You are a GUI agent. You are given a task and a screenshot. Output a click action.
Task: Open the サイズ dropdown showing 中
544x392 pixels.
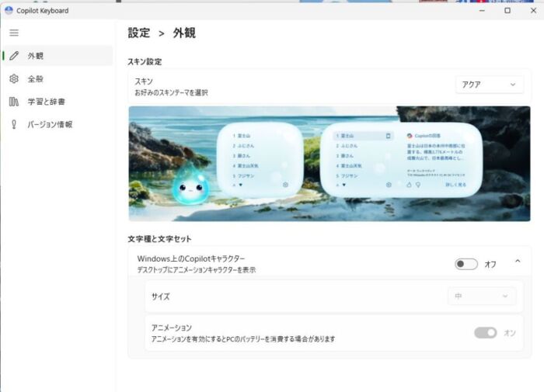point(482,296)
